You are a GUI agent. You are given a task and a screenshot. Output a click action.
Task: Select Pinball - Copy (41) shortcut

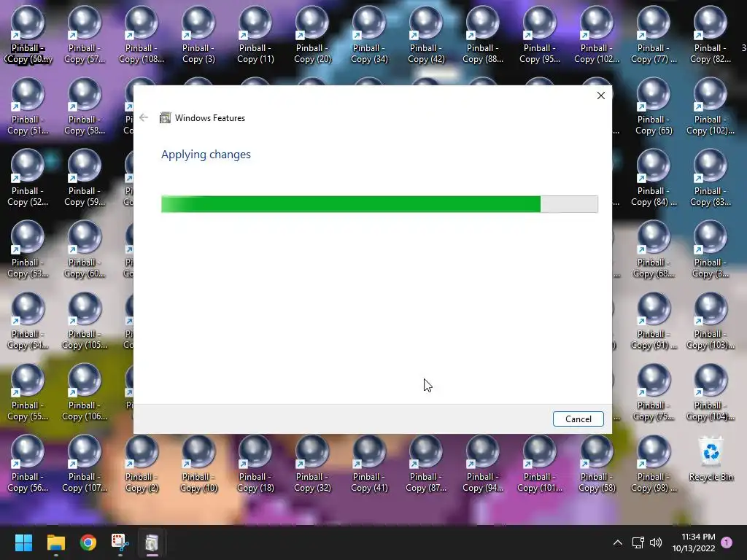[x=369, y=464]
